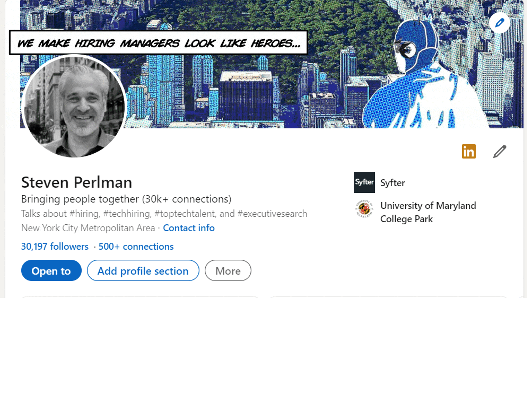Screen dimensions: 532x395
Task: Open the Contact info link
Action: [x=189, y=228]
